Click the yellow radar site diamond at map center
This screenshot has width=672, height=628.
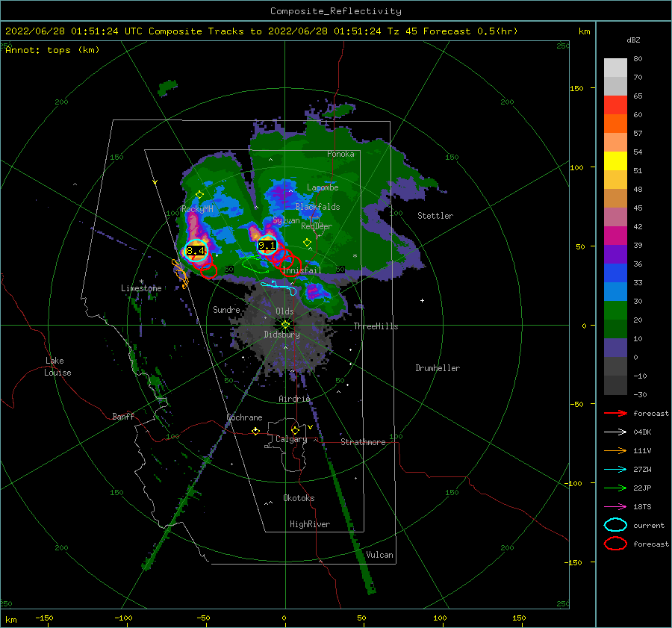click(285, 325)
